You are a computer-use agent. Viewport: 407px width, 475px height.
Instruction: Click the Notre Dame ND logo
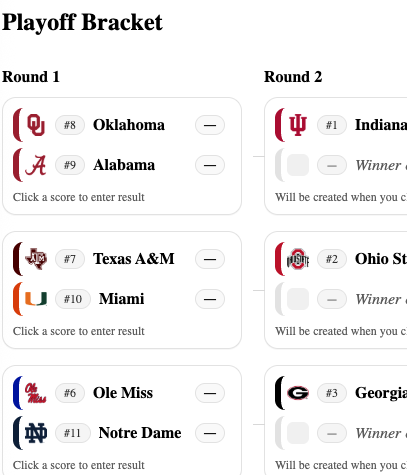click(x=36, y=433)
